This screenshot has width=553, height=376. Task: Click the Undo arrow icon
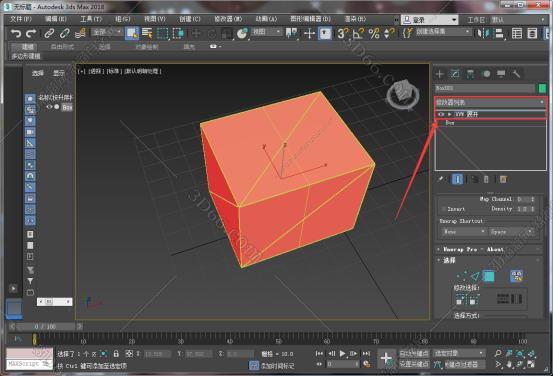click(16, 34)
